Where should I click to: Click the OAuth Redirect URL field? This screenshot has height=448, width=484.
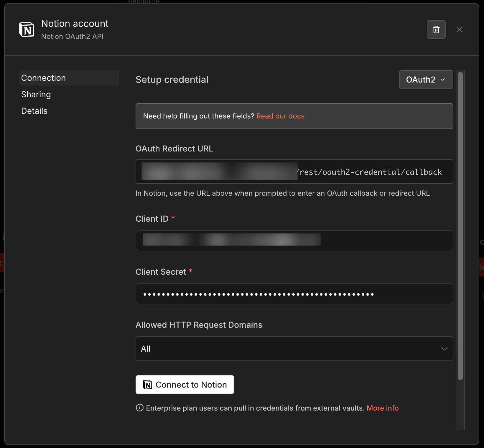[294, 172]
